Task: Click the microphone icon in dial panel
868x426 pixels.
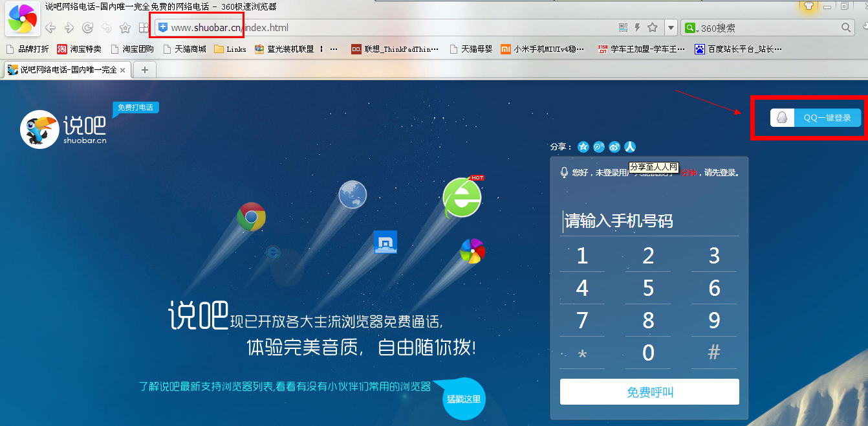Action: 565,172
